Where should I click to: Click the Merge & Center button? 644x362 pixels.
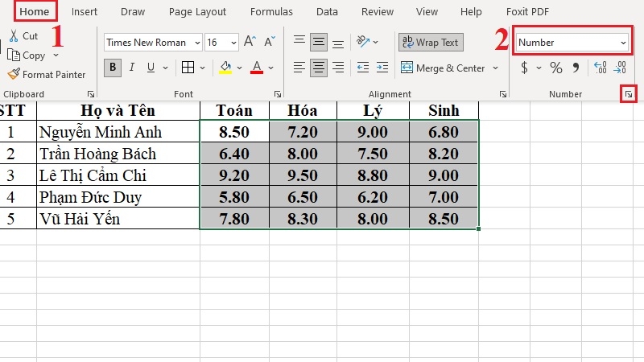tap(443, 68)
